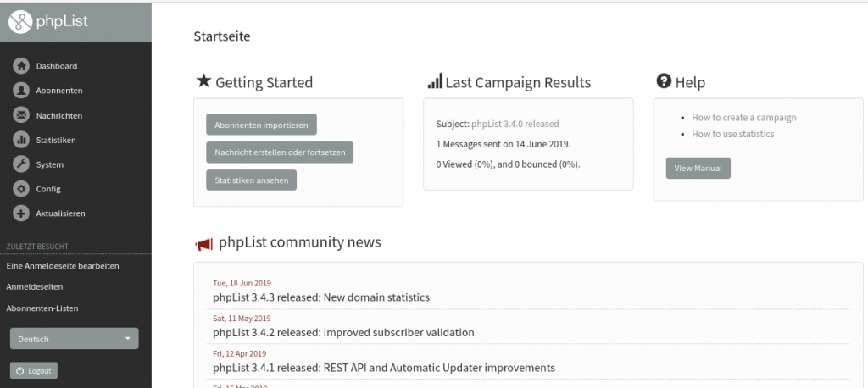Open the Aktualisieren menu
The height and width of the screenshot is (388, 868).
pos(61,213)
